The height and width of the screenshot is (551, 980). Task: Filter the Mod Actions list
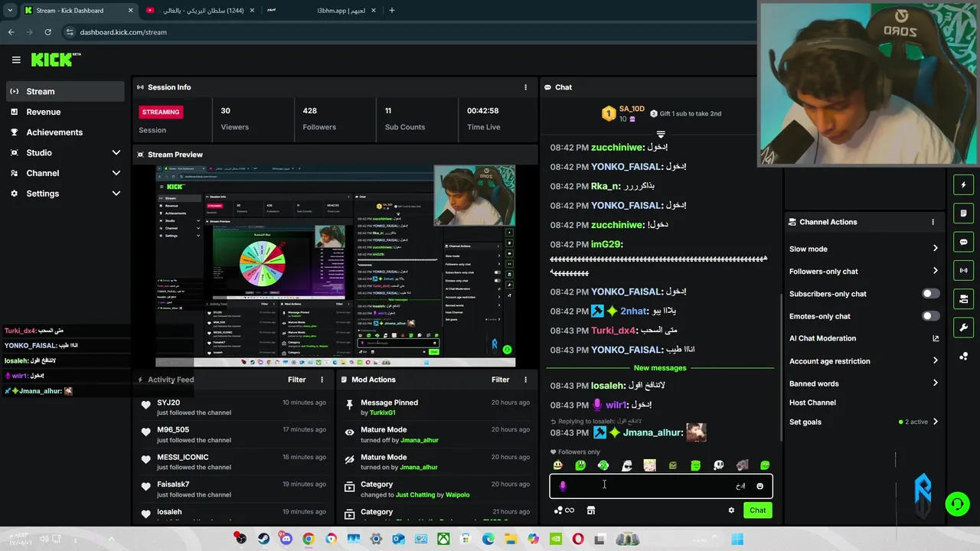coord(500,380)
